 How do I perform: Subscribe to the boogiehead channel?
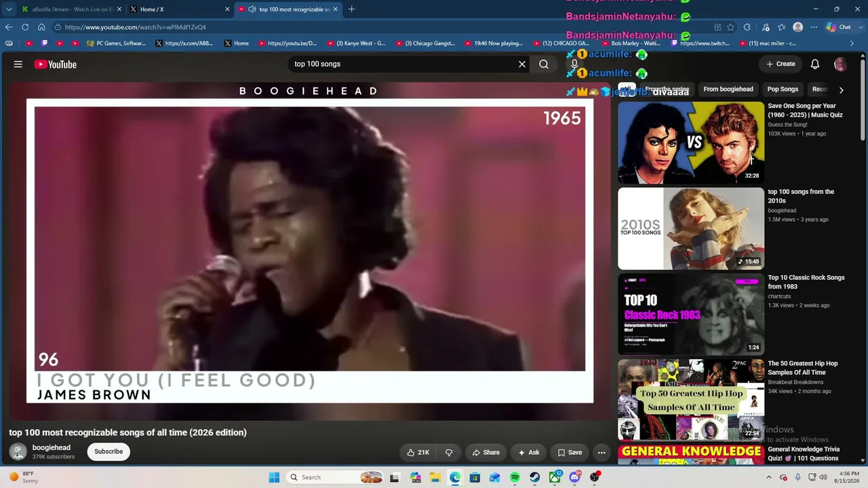tap(108, 451)
